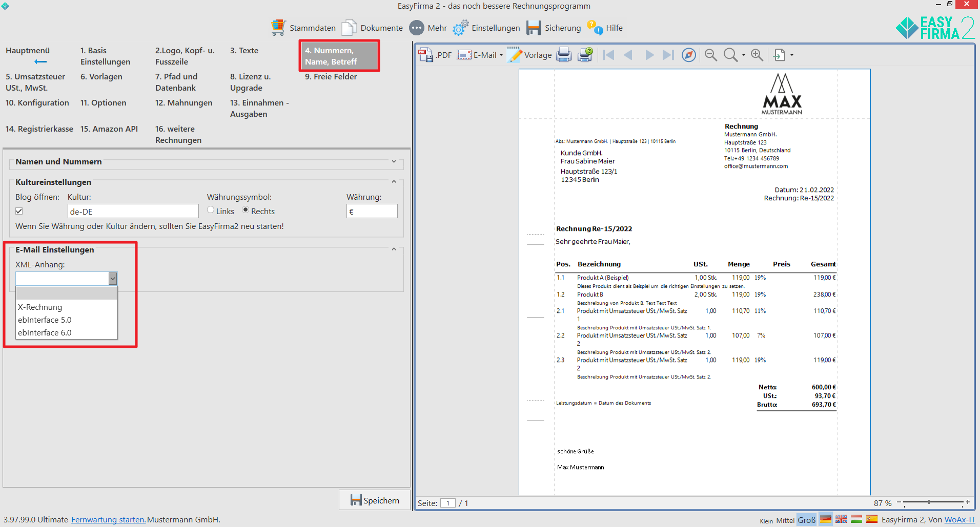The height and width of the screenshot is (527, 980).
Task: Click the minus on the zoom slider
Action: coord(899,502)
